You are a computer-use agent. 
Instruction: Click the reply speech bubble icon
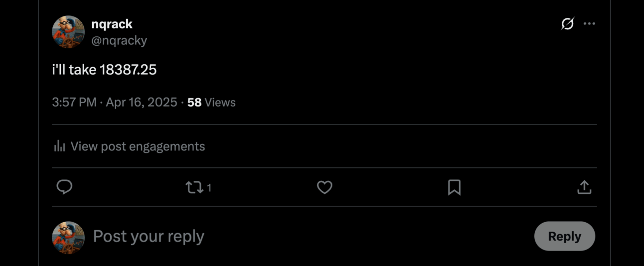64,187
